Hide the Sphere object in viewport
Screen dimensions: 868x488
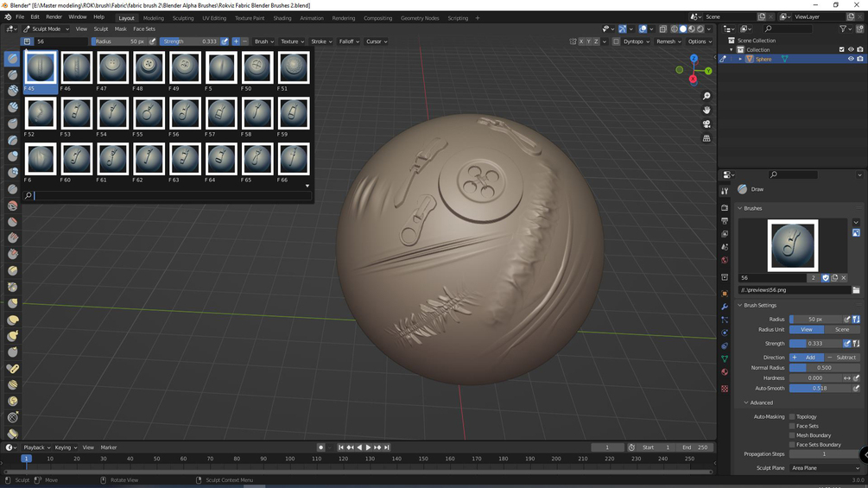(851, 59)
